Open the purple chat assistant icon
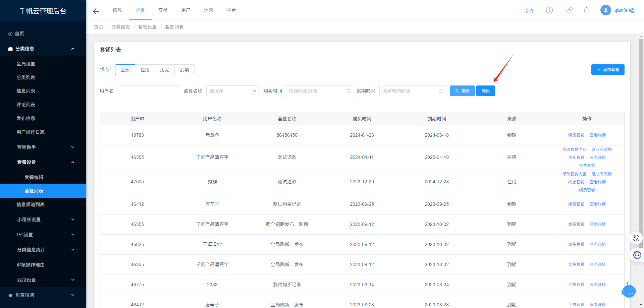The image size is (644, 308). 637,255
